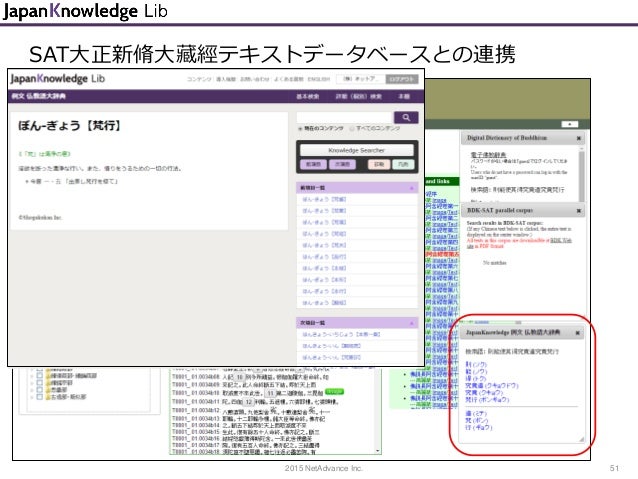Click the ログアウト button
The height and width of the screenshot is (479, 638).
pyautogui.click(x=402, y=79)
